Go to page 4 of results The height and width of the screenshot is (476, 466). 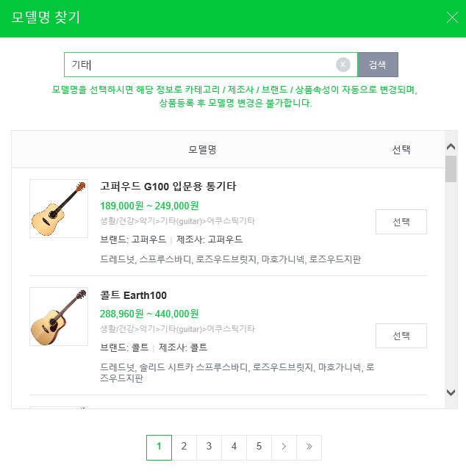(234, 446)
